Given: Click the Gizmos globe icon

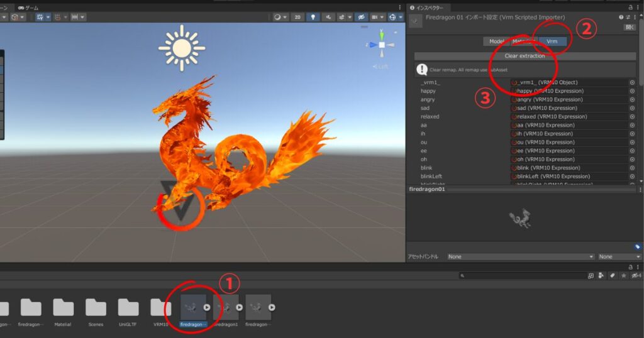Looking at the screenshot, I should 392,17.
